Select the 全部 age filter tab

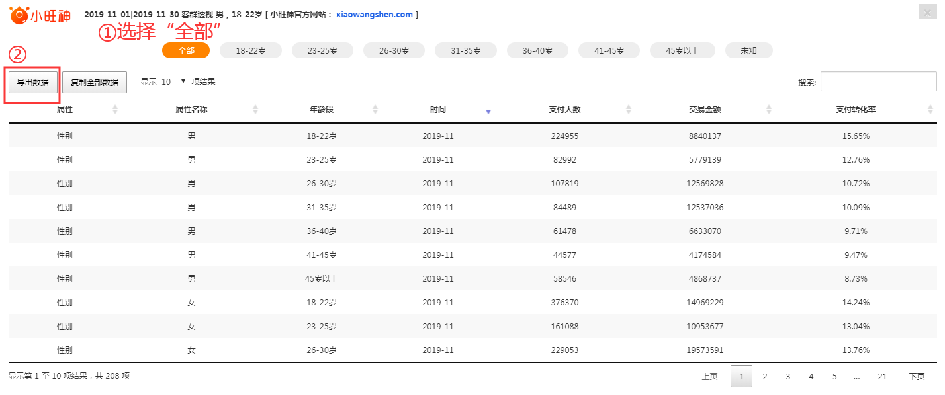[186, 51]
